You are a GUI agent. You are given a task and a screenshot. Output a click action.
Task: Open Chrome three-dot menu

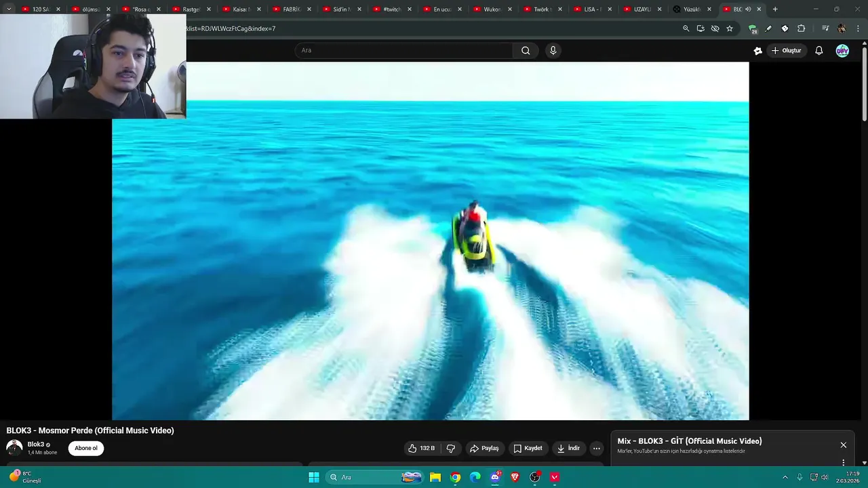(x=859, y=28)
